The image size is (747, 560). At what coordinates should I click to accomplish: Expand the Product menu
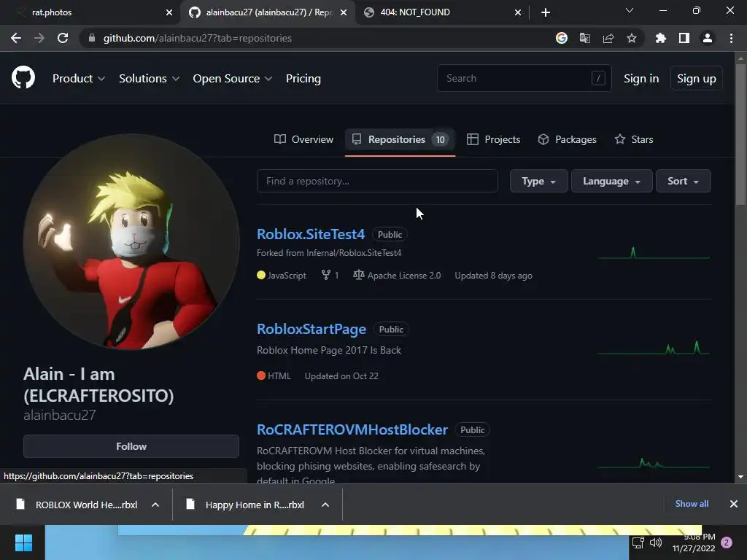pyautogui.click(x=79, y=79)
